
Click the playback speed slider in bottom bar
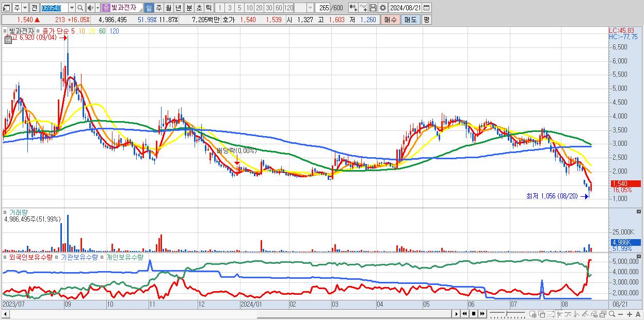(507, 314)
